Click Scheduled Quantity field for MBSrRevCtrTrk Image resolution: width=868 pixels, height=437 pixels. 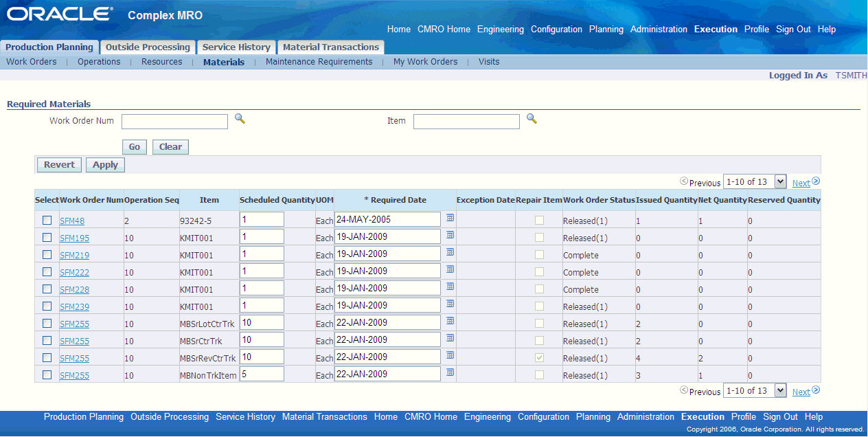pos(262,357)
